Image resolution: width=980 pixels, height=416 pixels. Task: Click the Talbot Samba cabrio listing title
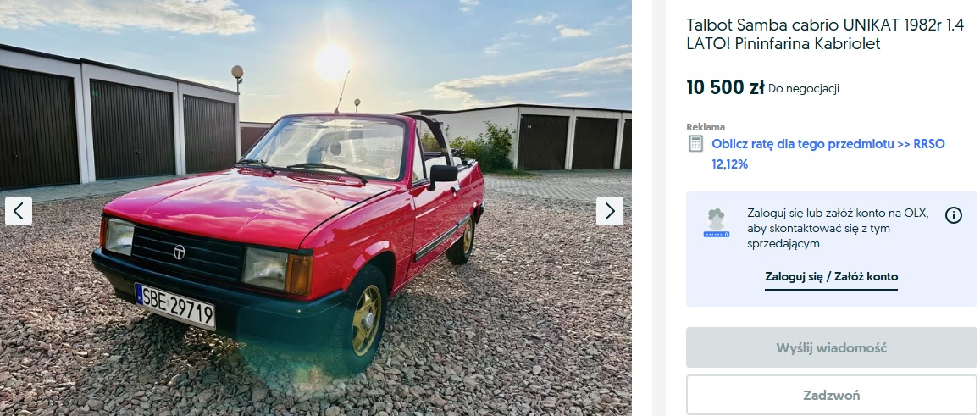(x=825, y=35)
